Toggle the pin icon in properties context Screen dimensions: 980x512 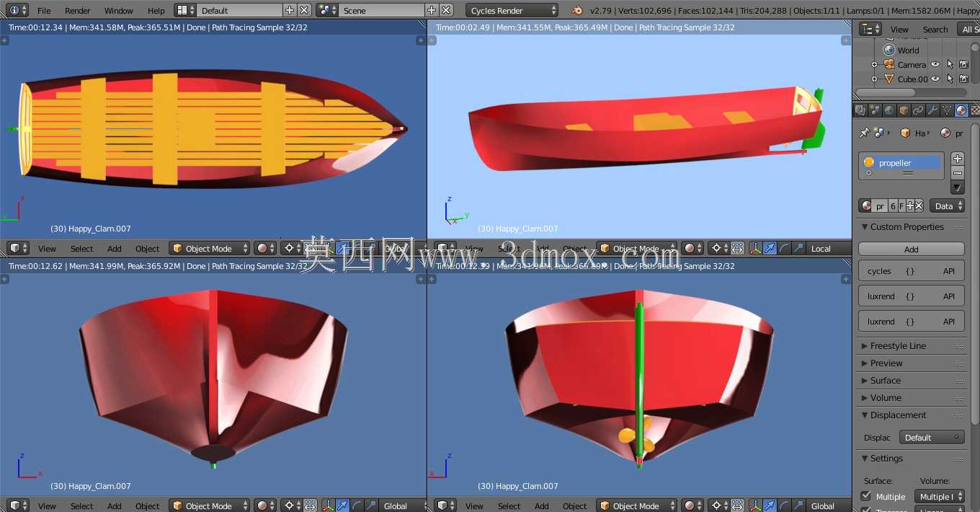click(864, 133)
